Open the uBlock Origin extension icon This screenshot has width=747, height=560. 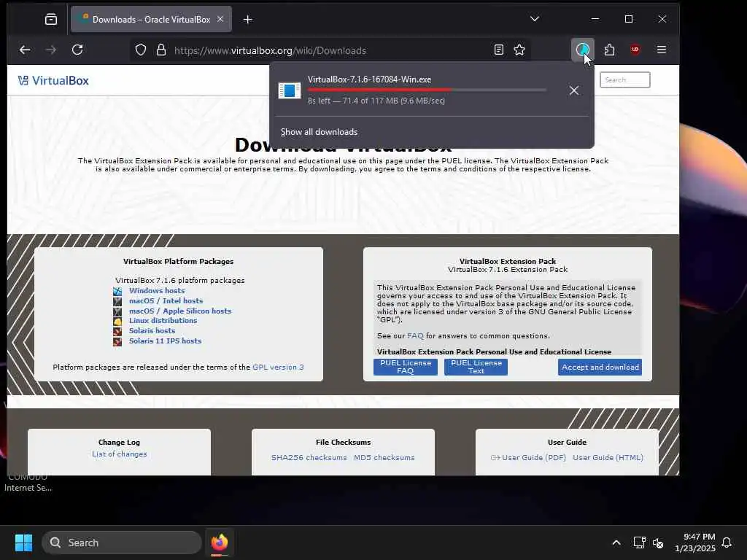tap(635, 50)
